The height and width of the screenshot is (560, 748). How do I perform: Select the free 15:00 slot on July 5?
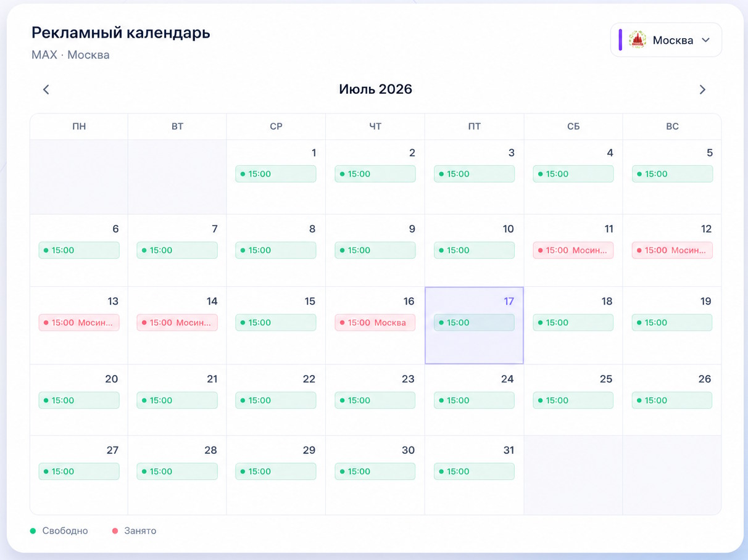click(672, 174)
